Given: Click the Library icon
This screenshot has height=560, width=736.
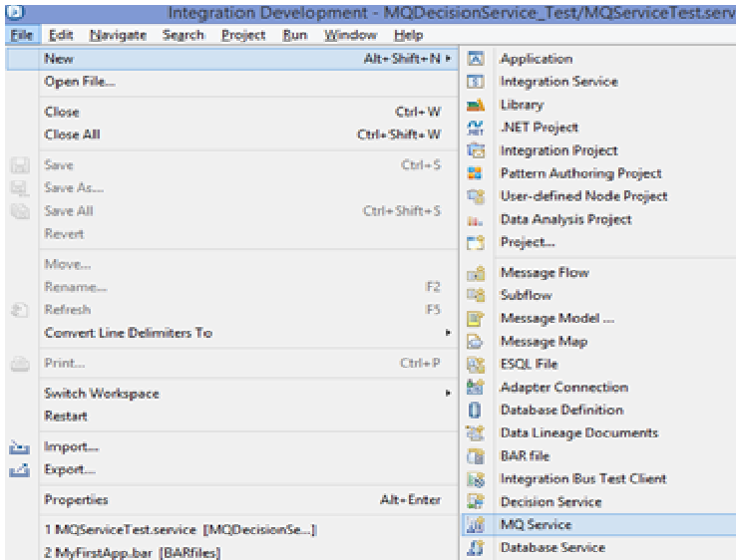Looking at the screenshot, I should click(x=476, y=105).
